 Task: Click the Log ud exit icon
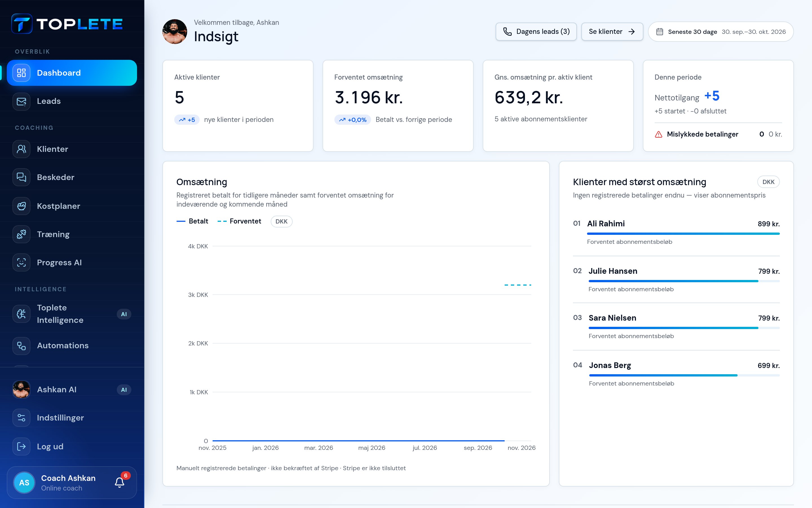coord(21,446)
